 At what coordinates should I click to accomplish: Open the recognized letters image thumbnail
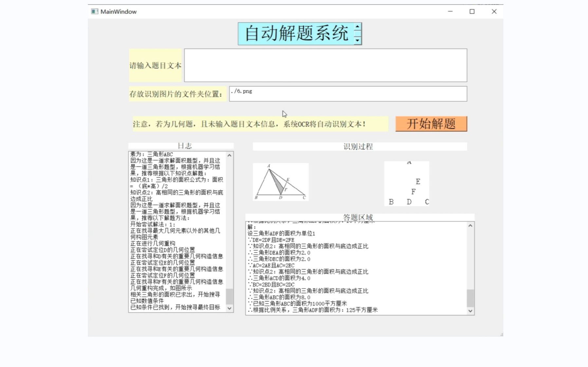pos(407,183)
